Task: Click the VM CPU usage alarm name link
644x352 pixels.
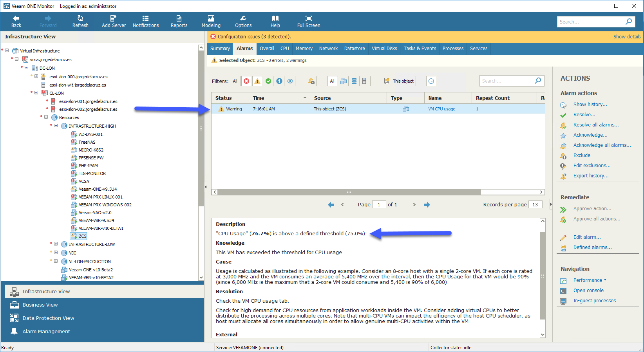Action: 441,109
